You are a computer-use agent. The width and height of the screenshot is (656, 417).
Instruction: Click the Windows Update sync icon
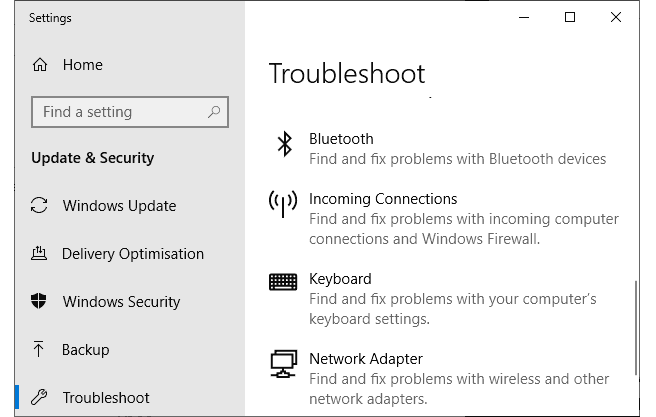coord(40,206)
